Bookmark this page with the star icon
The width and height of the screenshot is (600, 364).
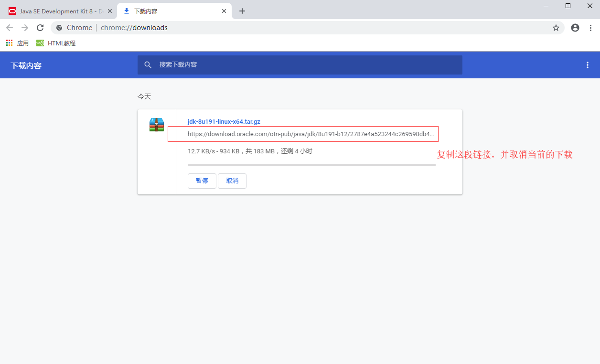(x=556, y=28)
